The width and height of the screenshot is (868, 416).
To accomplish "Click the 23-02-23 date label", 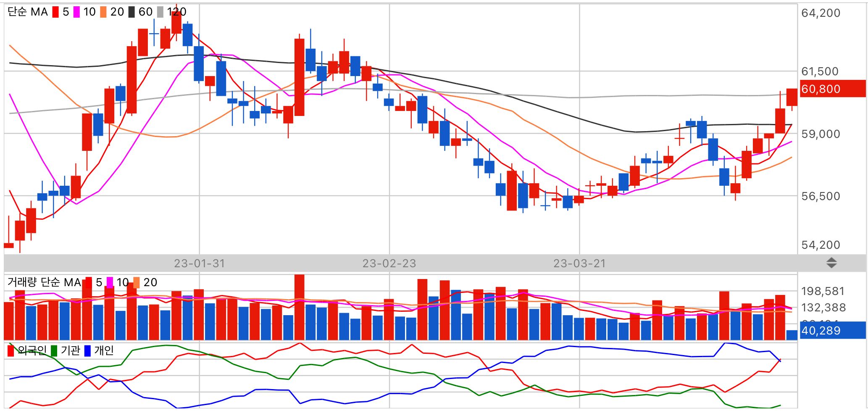I will click(389, 263).
